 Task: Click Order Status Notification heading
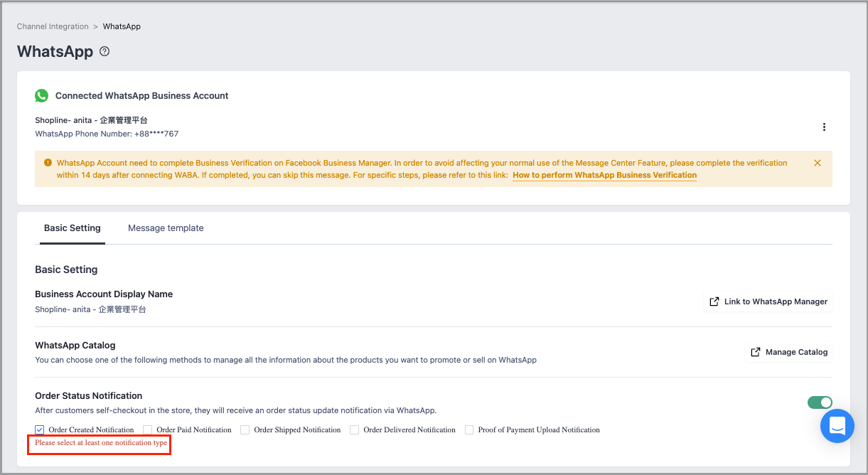pyautogui.click(x=89, y=395)
